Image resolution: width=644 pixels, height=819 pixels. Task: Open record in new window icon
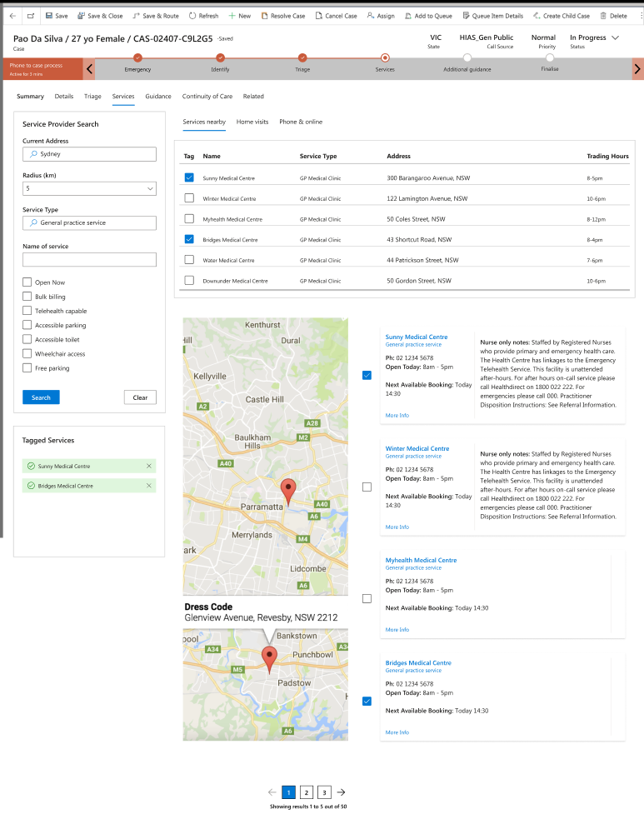(31, 16)
